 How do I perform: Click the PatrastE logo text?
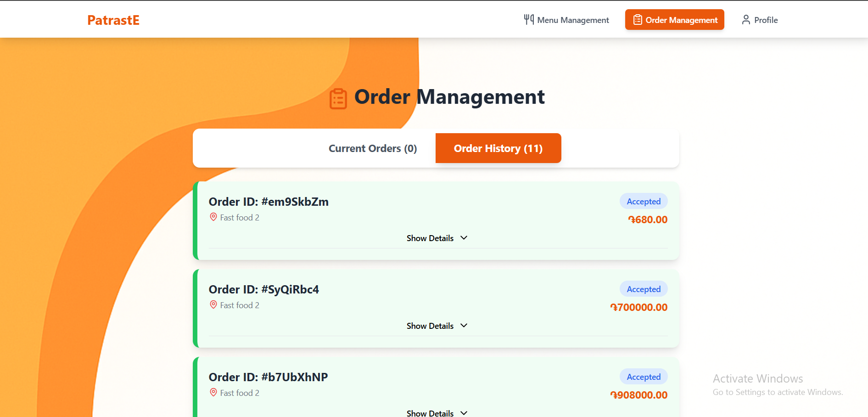coord(113,20)
